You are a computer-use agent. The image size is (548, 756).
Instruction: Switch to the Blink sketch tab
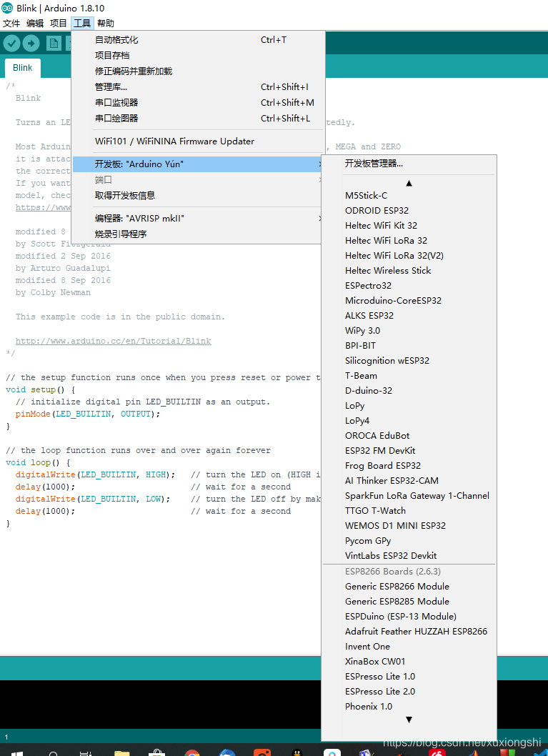point(23,68)
